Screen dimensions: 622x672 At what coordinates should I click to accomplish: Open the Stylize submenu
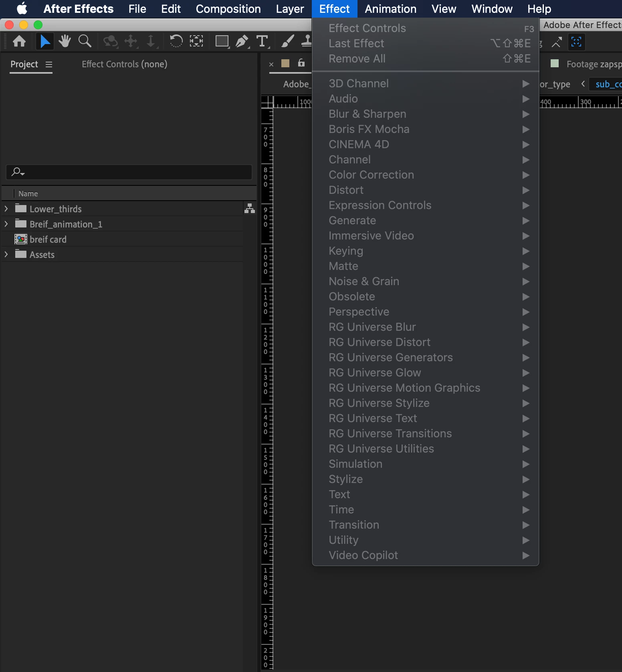click(x=425, y=479)
